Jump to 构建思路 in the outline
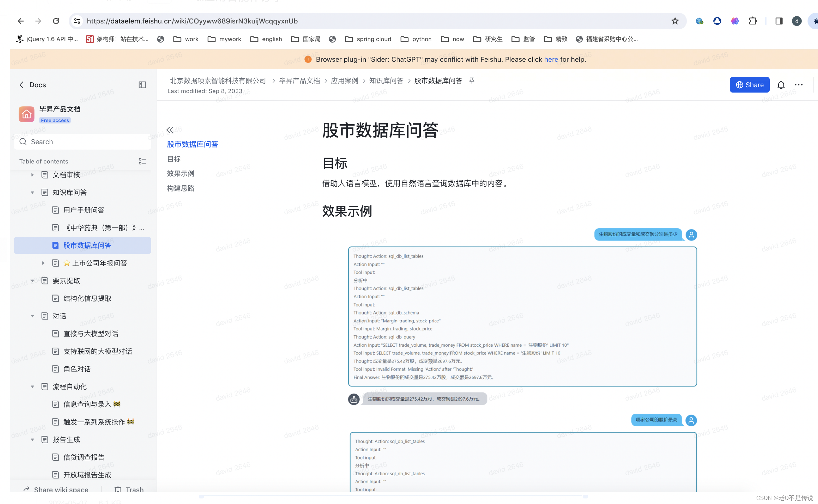Image resolution: width=818 pixels, height=504 pixels. point(181,188)
